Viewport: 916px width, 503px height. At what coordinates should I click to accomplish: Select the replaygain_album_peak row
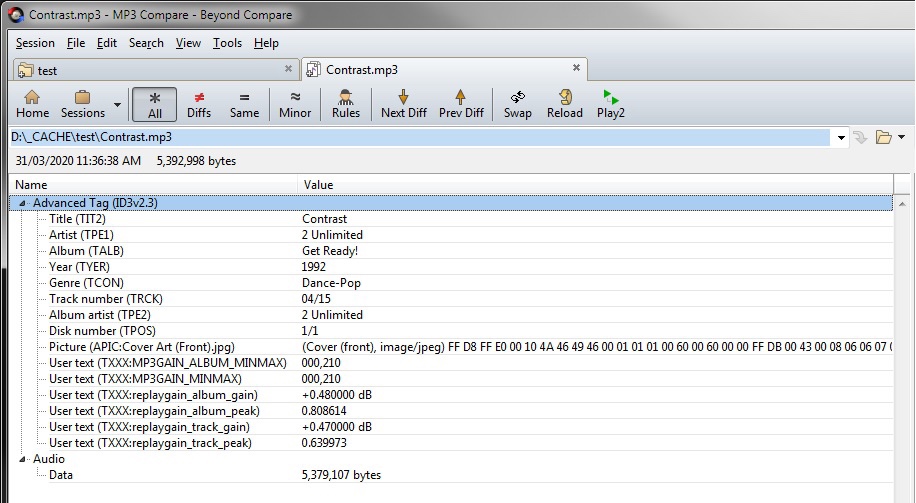point(451,411)
